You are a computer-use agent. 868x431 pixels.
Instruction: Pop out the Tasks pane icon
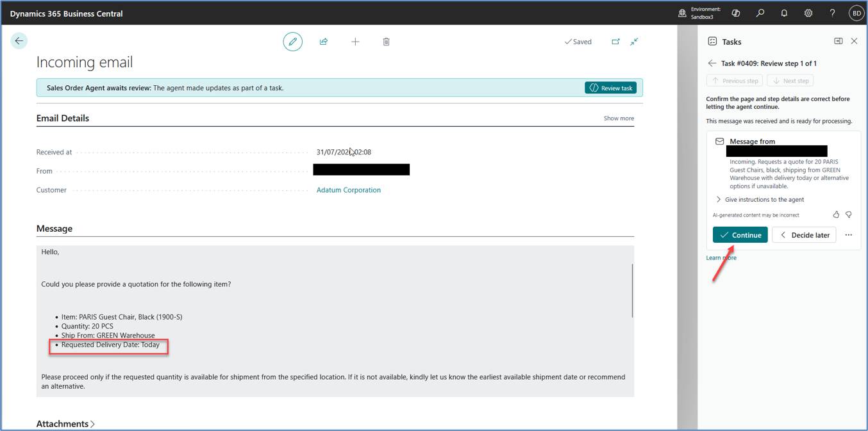coord(838,41)
